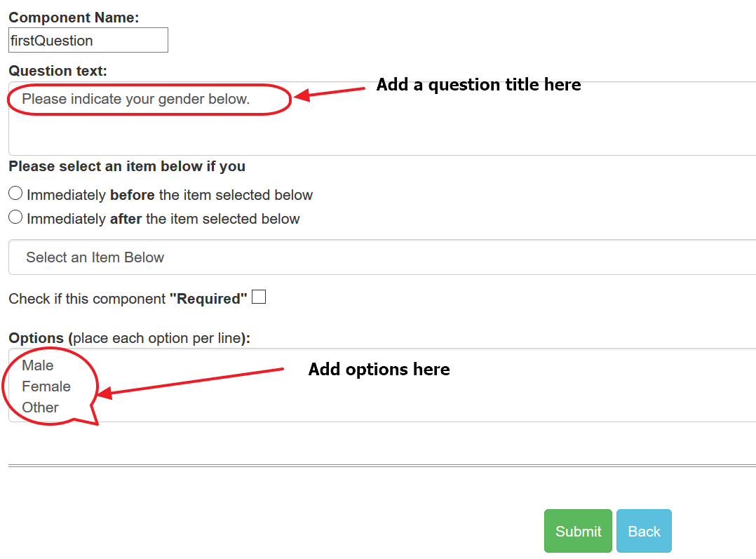Click the 'Please select an item below if you' heading

pos(127,166)
